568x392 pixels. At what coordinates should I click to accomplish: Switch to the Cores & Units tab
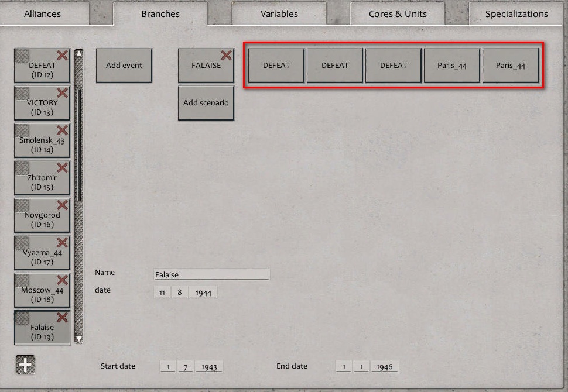pyautogui.click(x=396, y=13)
